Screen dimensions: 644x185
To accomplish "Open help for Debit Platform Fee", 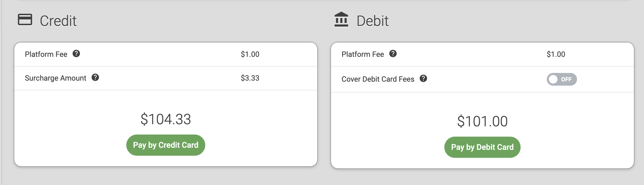I will tap(393, 54).
